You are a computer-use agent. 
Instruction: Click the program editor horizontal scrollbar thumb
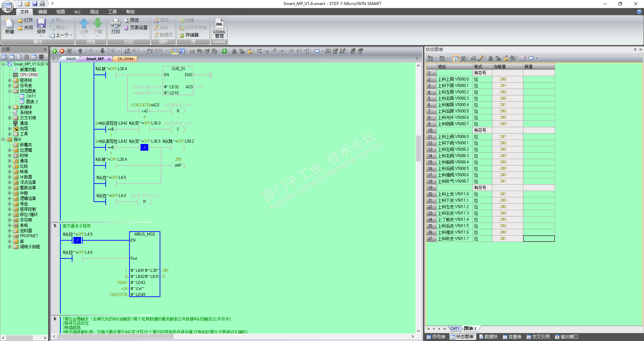[x=116, y=337]
